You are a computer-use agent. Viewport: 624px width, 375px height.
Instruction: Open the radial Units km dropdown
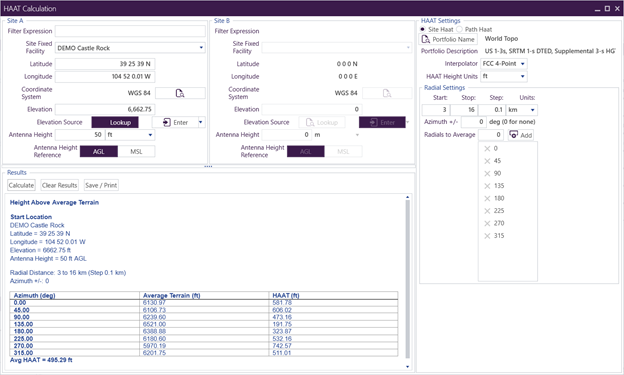[532, 110]
